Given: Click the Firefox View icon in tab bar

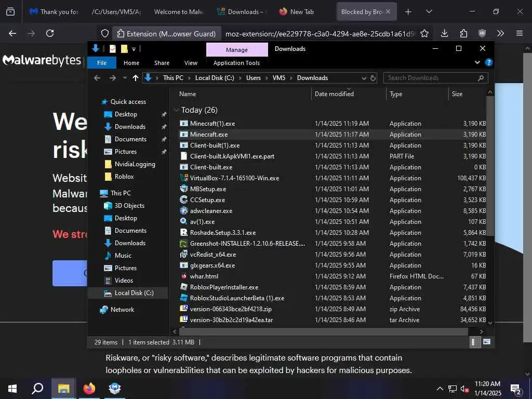Looking at the screenshot, I should [x=10, y=11].
